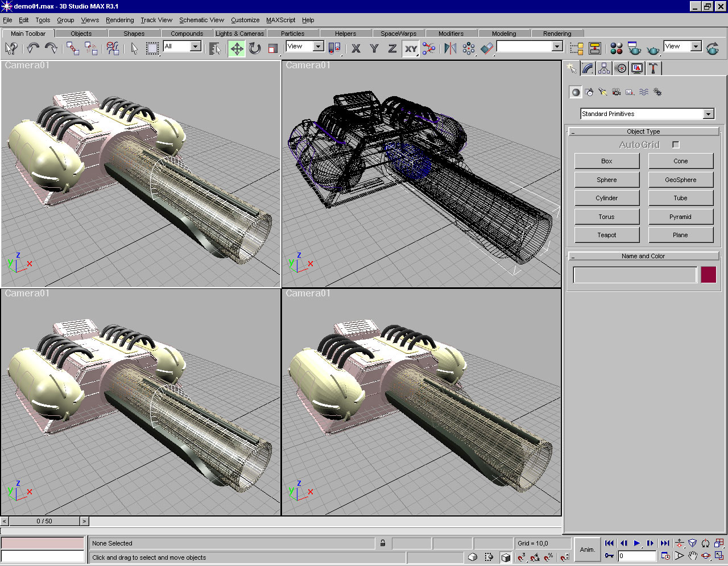Image resolution: width=728 pixels, height=566 pixels.
Task: Enable the AutoGrid checkbox
Action: click(676, 145)
